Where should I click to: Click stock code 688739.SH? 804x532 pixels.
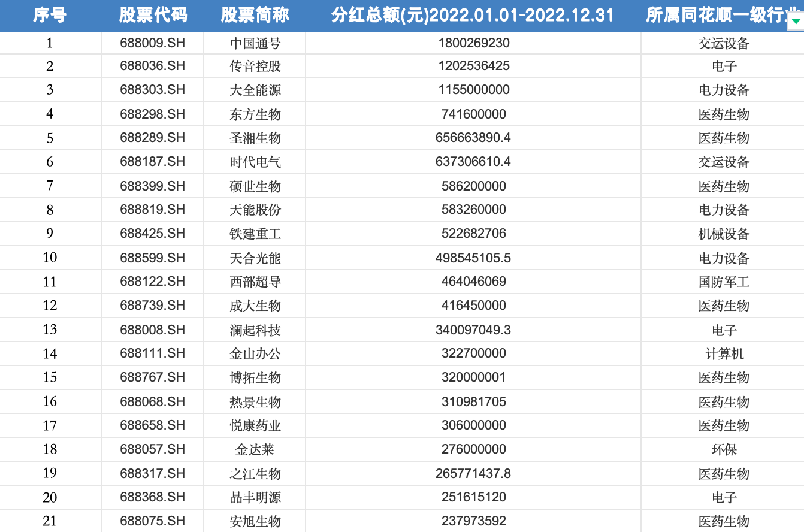[x=153, y=306]
